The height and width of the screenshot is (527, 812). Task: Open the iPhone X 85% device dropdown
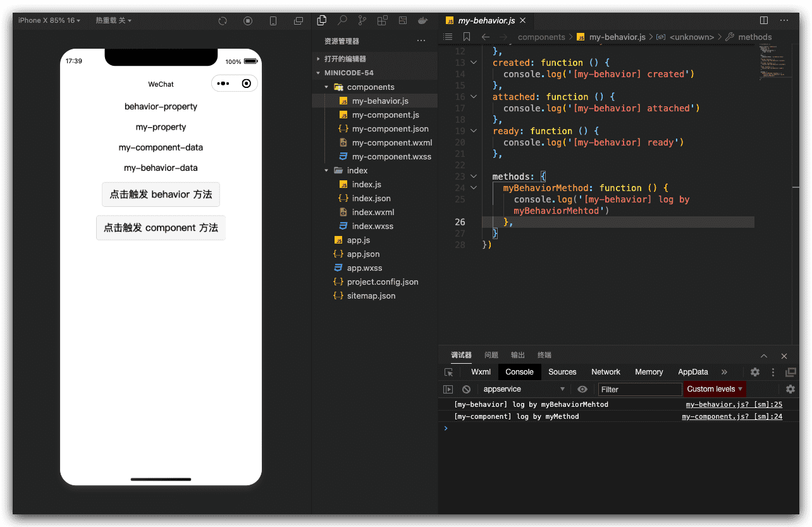click(49, 20)
